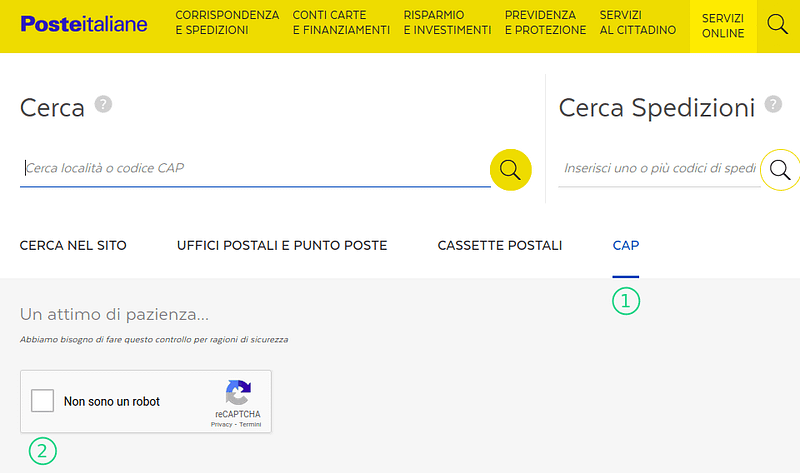The height and width of the screenshot is (473, 800).
Task: Submit the Cerca Spedizioni magnifier button
Action: pyautogui.click(x=780, y=169)
